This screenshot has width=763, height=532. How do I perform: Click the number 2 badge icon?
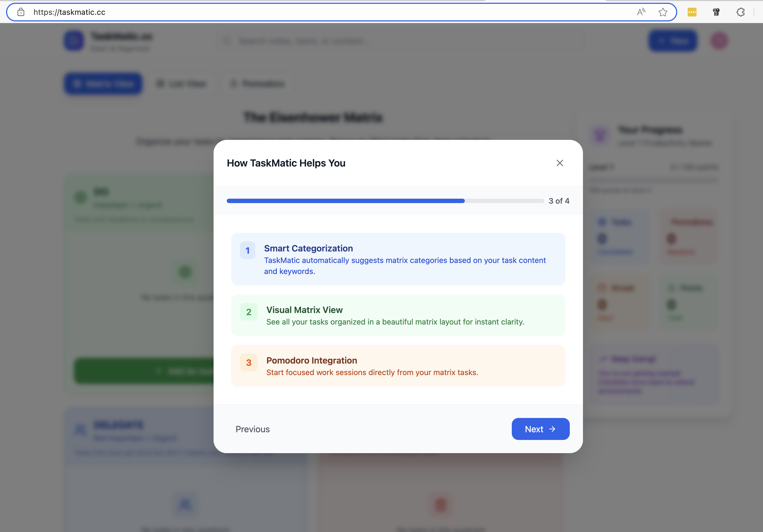coord(248,312)
